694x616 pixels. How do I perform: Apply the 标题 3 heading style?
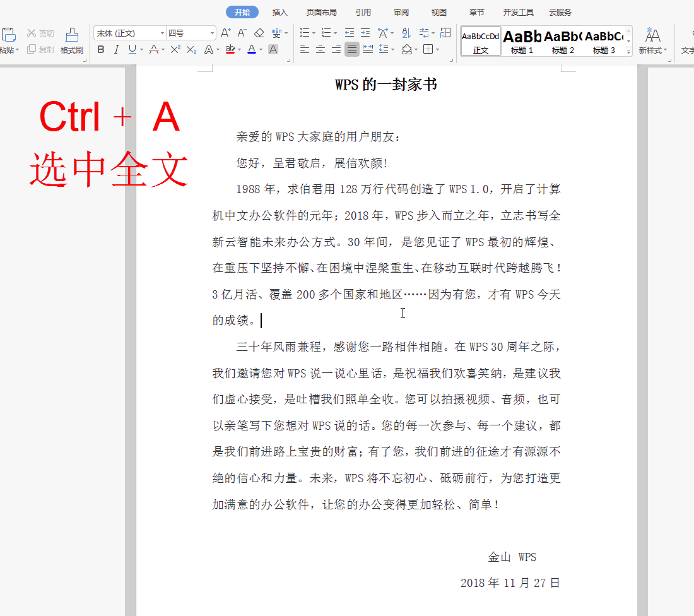(x=604, y=41)
